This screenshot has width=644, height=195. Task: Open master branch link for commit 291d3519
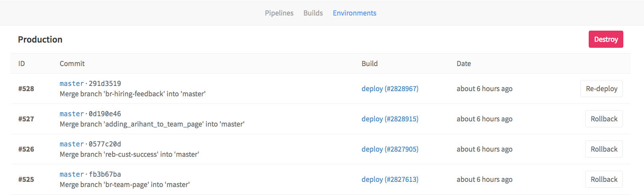pos(72,84)
